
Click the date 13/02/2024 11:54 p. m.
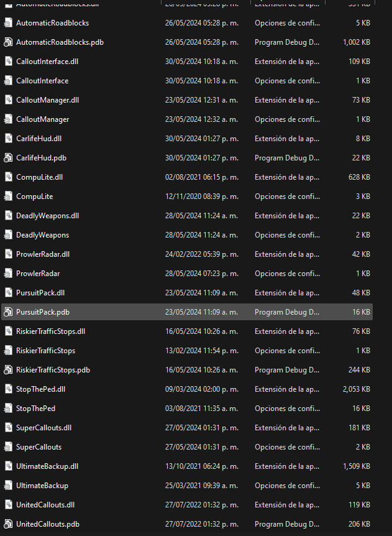click(202, 351)
